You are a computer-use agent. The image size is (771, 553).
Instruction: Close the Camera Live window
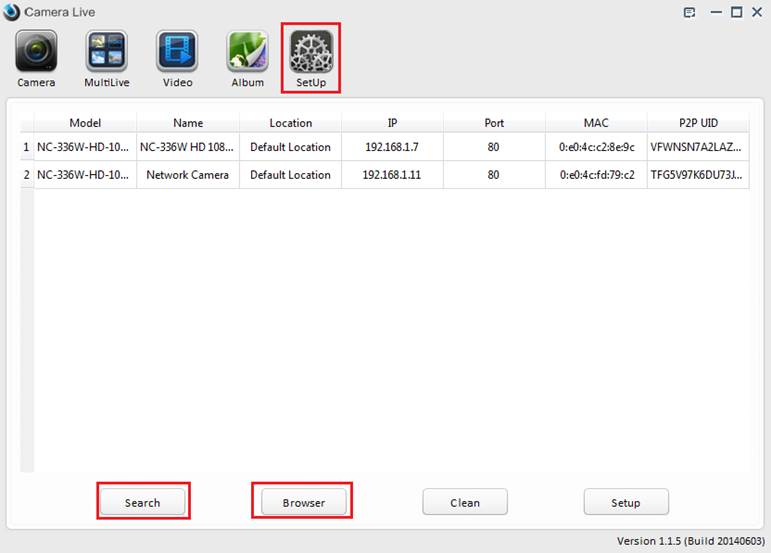(757, 12)
